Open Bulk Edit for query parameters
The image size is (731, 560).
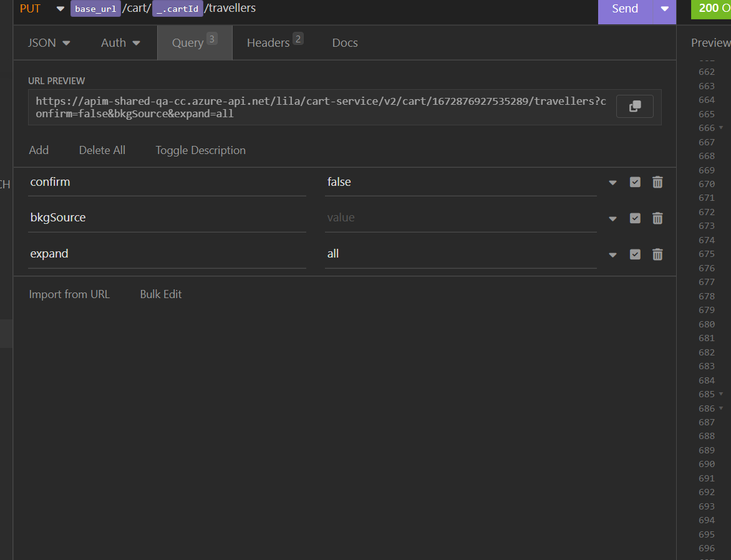tap(160, 294)
